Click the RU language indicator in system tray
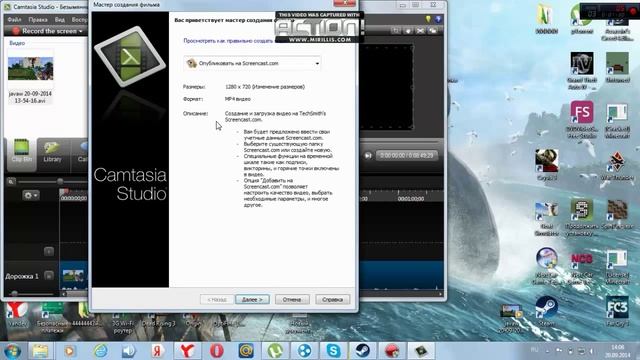 (x=534, y=350)
